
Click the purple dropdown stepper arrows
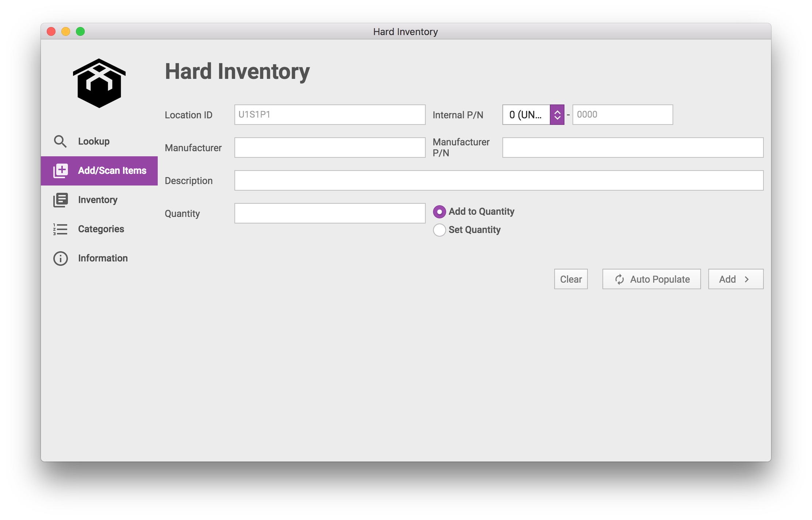pos(557,115)
